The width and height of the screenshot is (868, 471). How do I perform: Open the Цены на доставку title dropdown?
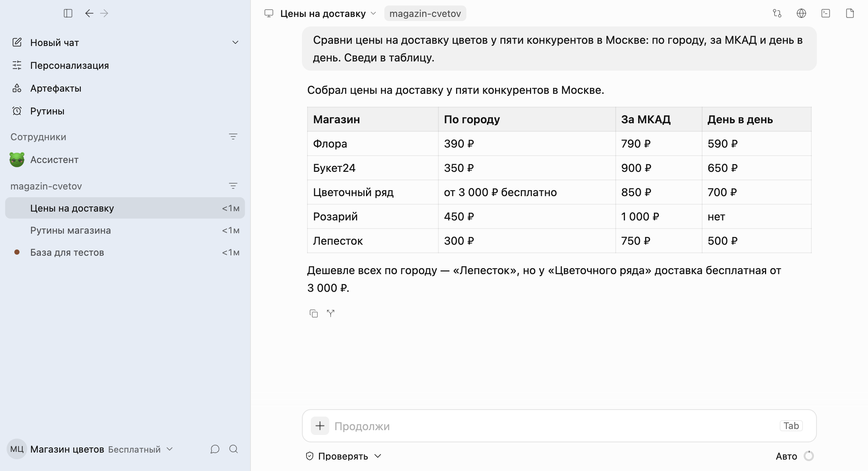(x=328, y=14)
